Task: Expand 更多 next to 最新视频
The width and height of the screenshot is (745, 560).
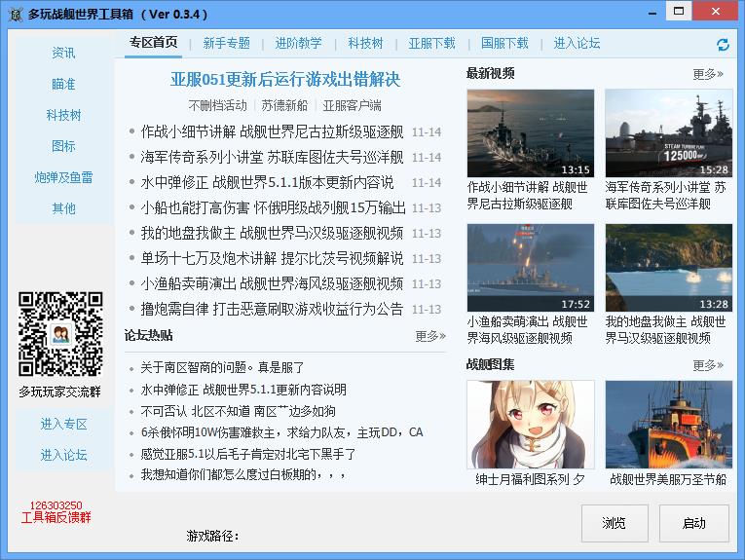Action: [708, 74]
